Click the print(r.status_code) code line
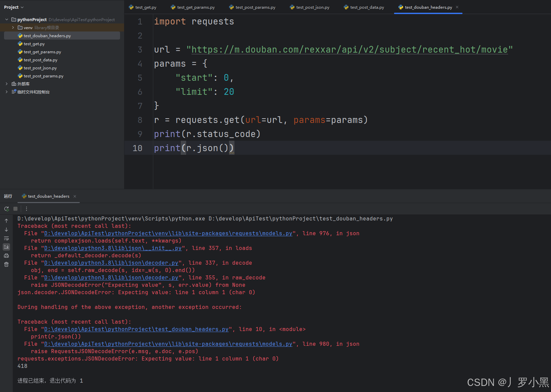The image size is (551, 392). (x=207, y=134)
